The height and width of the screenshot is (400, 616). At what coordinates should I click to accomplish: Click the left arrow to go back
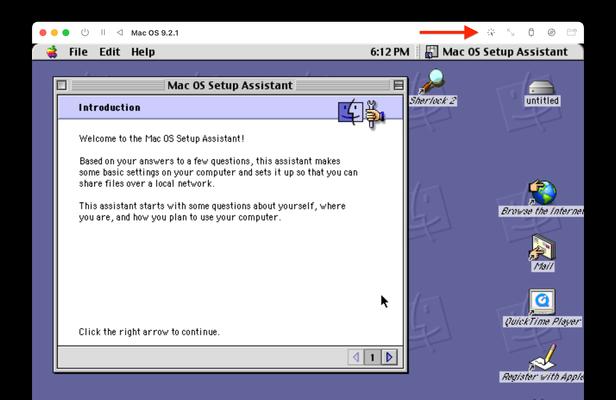point(356,357)
